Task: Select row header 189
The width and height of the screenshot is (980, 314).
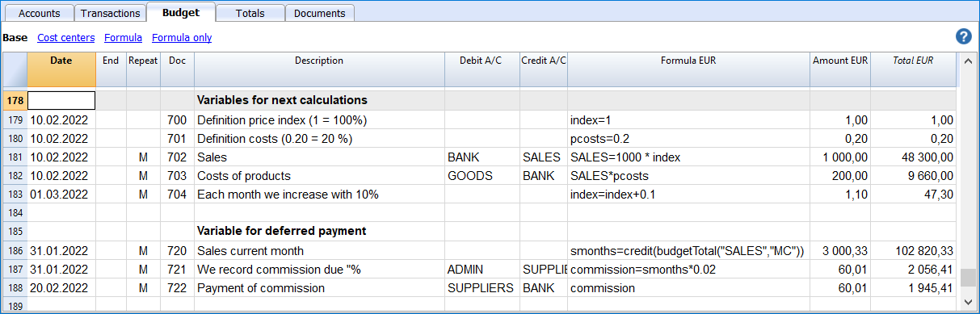Action: (15, 305)
